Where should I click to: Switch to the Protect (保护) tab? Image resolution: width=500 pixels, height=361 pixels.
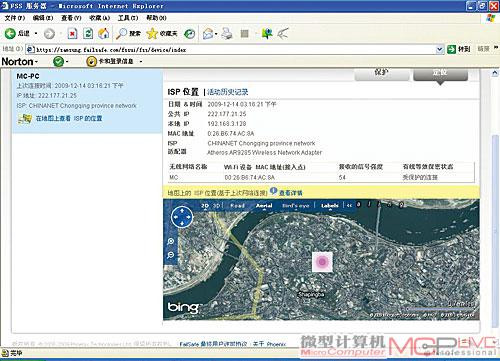point(382,74)
